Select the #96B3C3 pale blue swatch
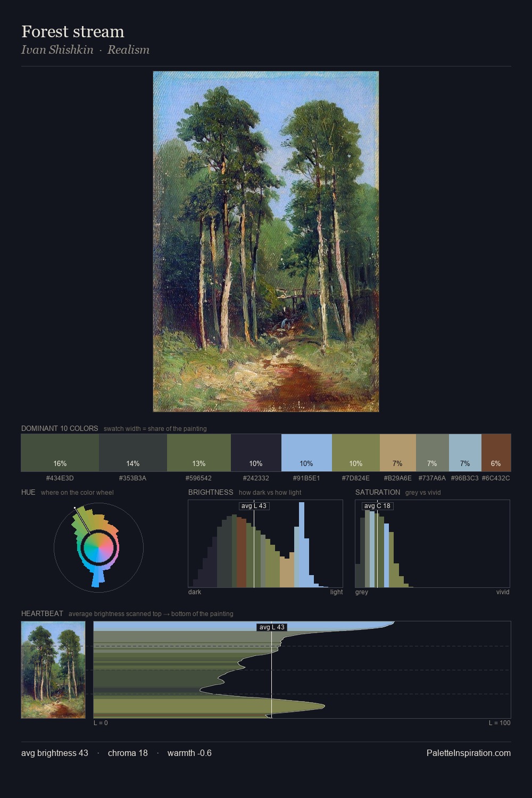The image size is (532, 798). click(x=465, y=453)
